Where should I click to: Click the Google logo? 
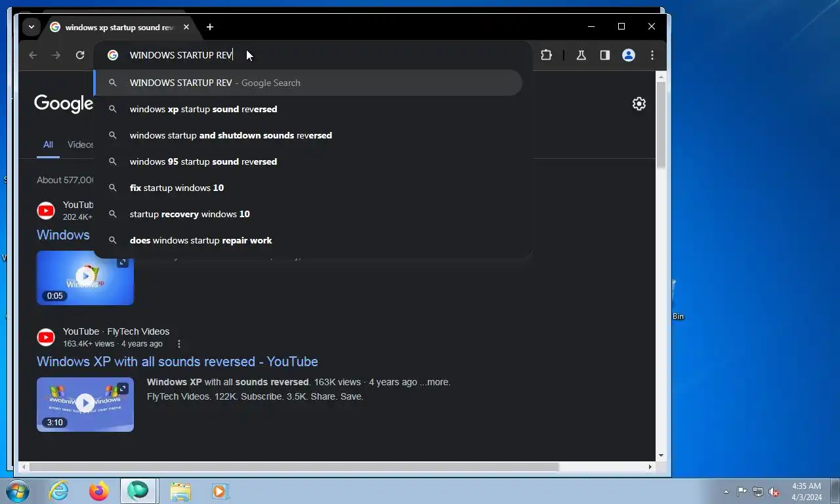[64, 104]
